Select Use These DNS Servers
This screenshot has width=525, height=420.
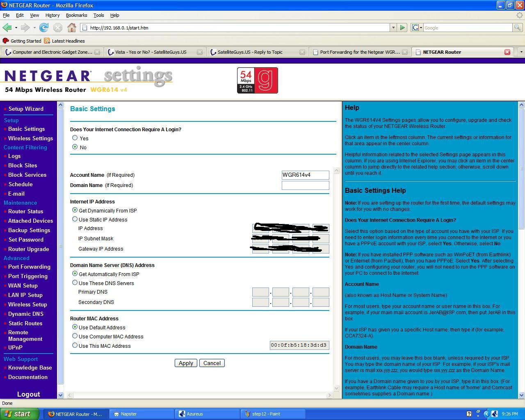(75, 283)
